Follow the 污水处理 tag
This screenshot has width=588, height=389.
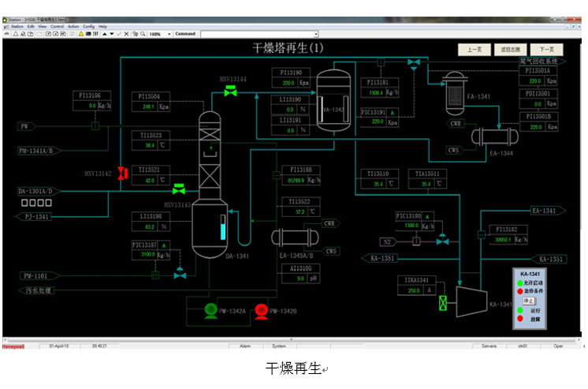pos(35,290)
